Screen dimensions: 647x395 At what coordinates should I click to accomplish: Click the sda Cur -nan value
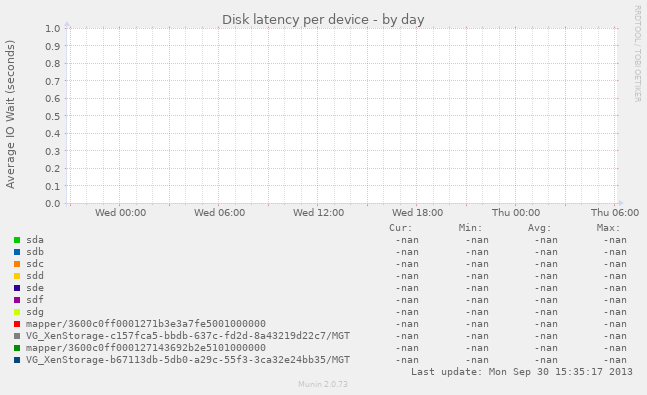click(407, 240)
